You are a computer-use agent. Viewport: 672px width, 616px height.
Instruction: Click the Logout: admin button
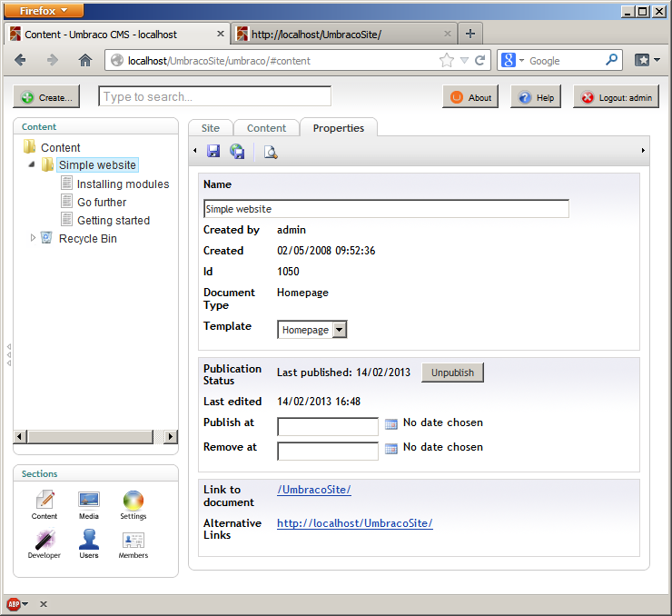616,97
